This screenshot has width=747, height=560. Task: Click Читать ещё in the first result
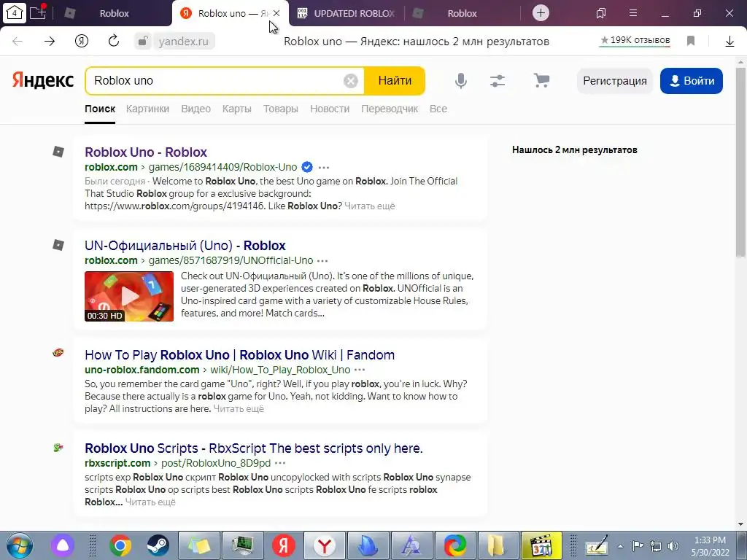coord(370,206)
